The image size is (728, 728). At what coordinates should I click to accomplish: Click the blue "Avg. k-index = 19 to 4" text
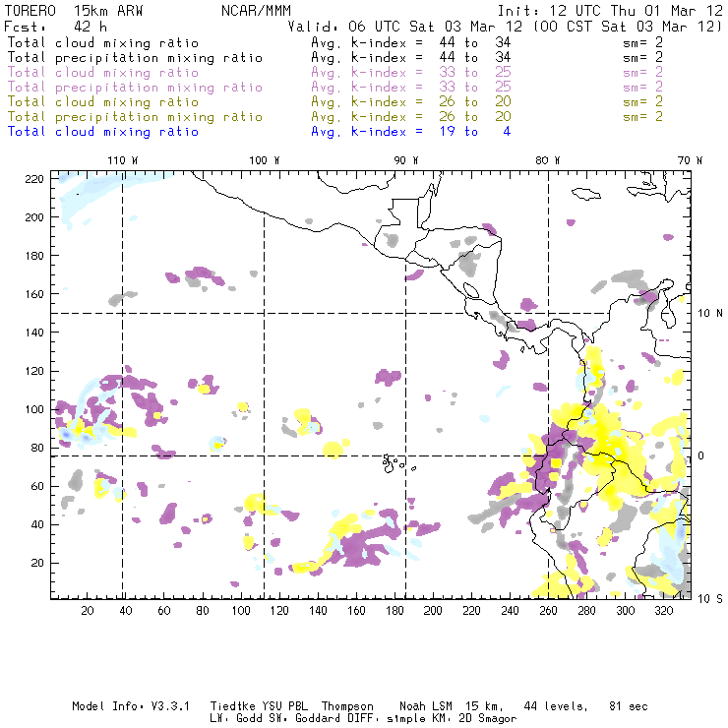click(x=411, y=132)
